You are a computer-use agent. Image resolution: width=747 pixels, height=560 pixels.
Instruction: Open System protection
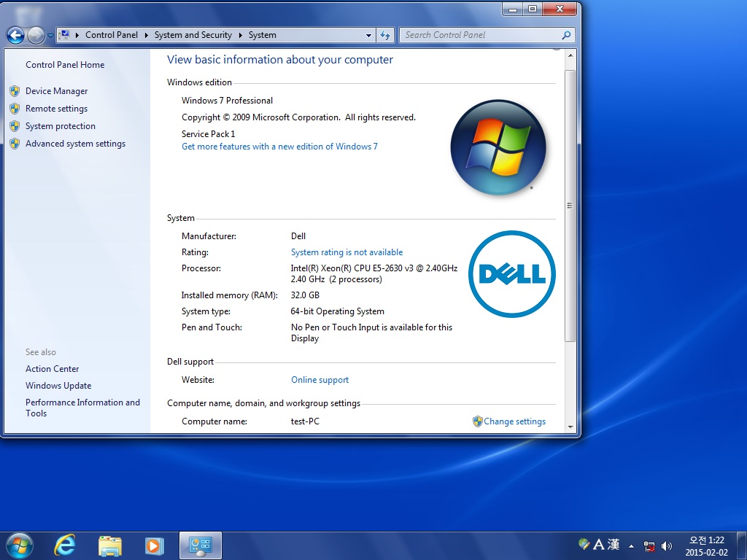61,126
